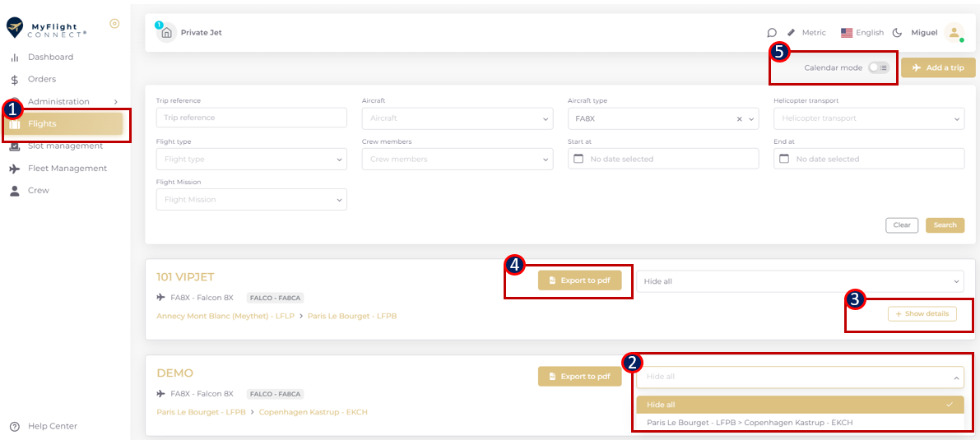Image resolution: width=980 pixels, height=440 pixels.
Task: Open the chat bubble icon in header
Action: (772, 33)
